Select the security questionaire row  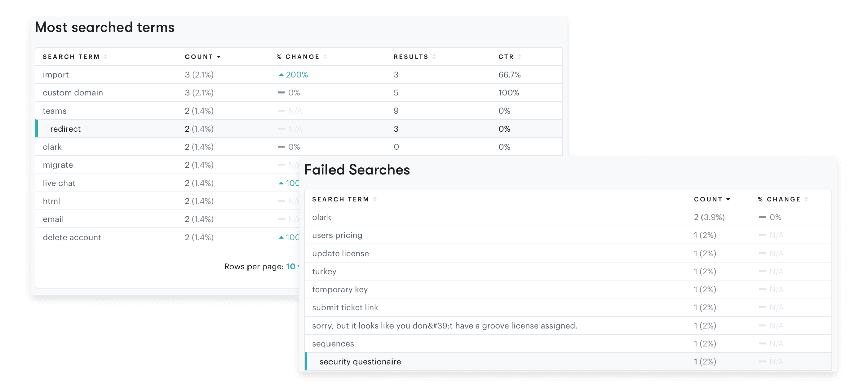point(360,361)
